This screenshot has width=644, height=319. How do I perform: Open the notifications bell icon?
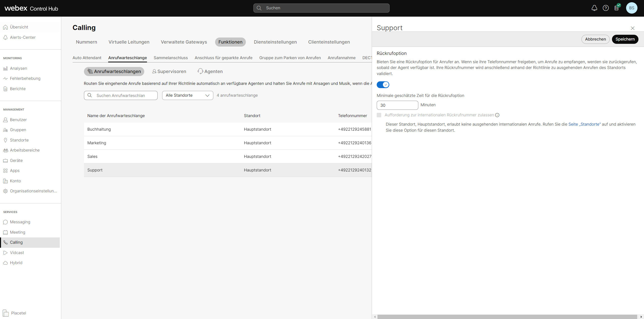pyautogui.click(x=594, y=8)
